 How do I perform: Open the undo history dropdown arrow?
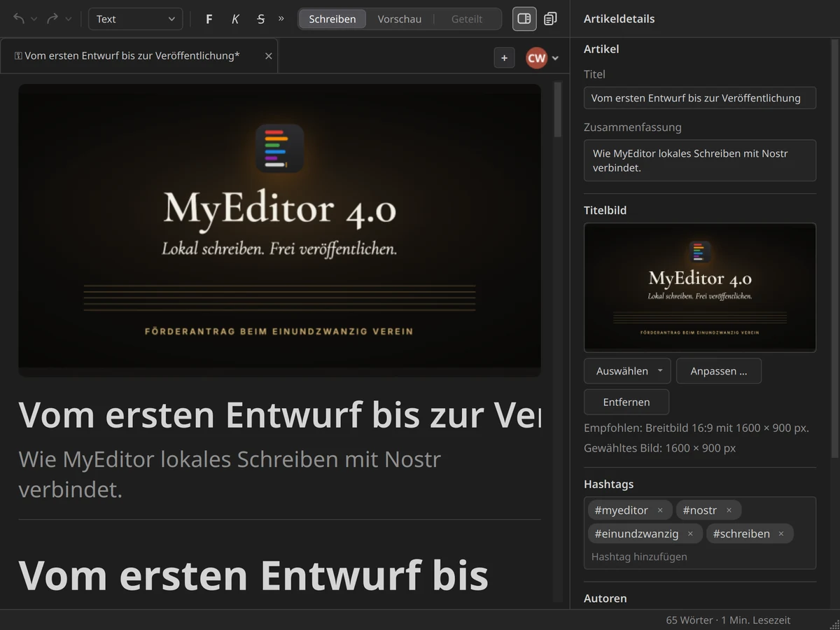[34, 19]
